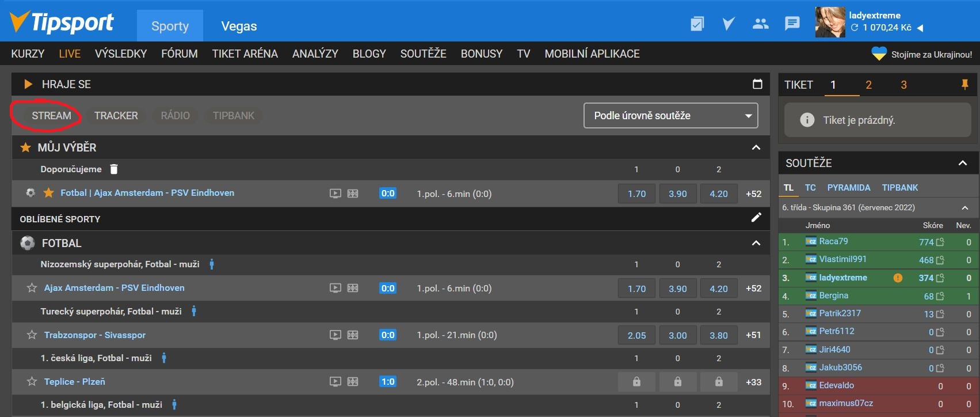Open pitch tracker icon for Teplice - Plzeň
The image size is (980, 417).
353,382
